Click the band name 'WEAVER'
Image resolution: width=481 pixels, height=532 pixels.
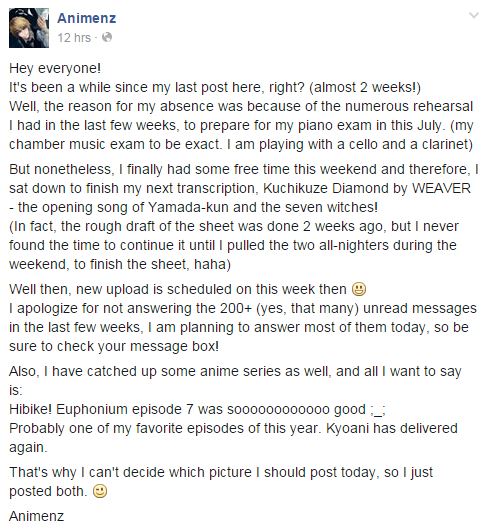[x=441, y=188]
